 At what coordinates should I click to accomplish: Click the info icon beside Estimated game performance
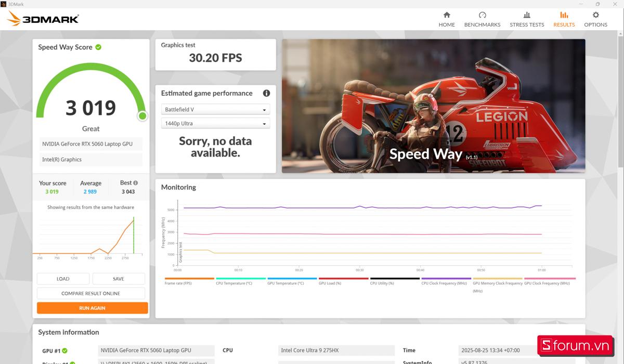[266, 93]
